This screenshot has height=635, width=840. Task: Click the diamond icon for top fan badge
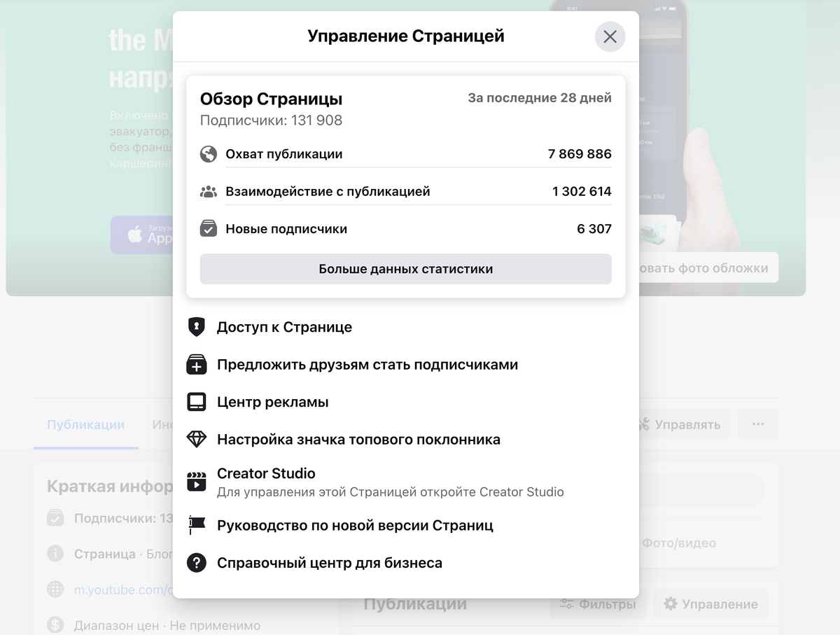click(x=197, y=440)
